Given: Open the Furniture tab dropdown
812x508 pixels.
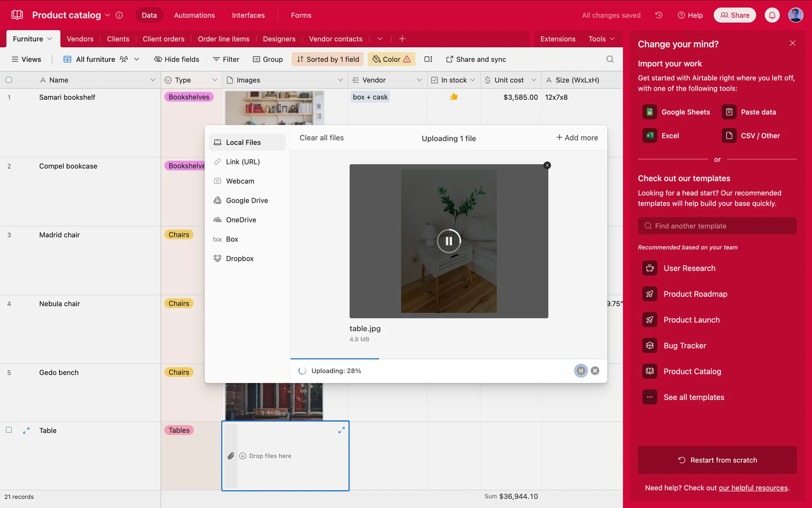Looking at the screenshot, I should coord(50,39).
